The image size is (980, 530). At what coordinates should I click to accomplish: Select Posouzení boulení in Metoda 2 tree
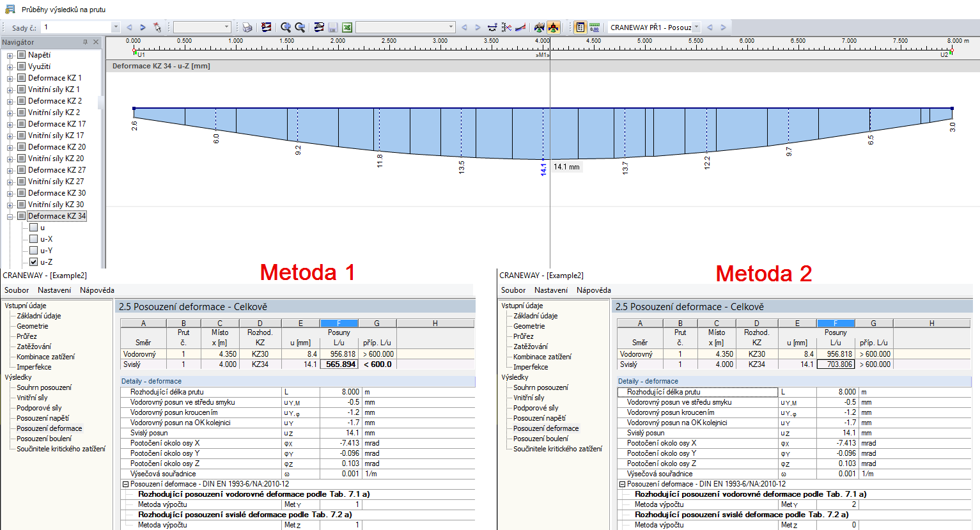(541, 439)
